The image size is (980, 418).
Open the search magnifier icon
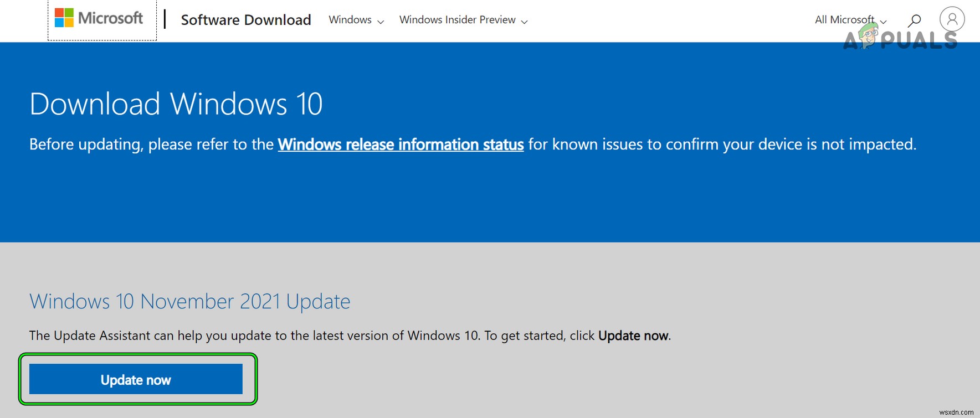(x=914, y=20)
